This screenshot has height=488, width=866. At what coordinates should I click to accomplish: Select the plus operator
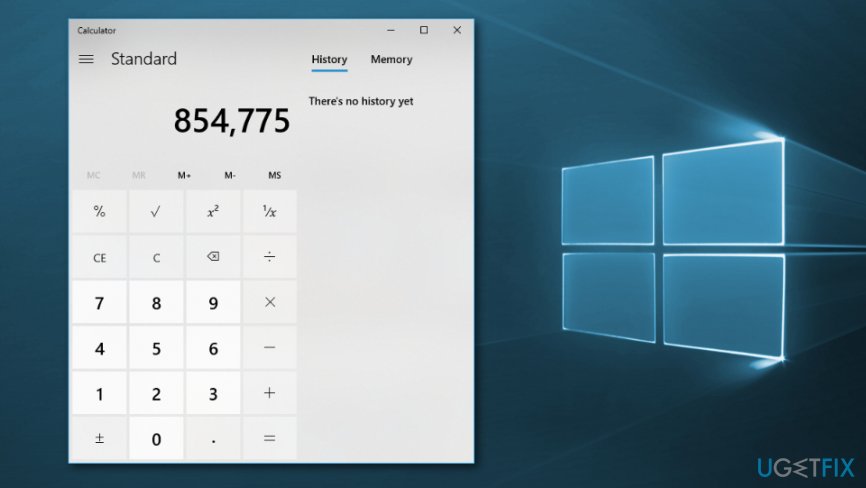pos(270,393)
